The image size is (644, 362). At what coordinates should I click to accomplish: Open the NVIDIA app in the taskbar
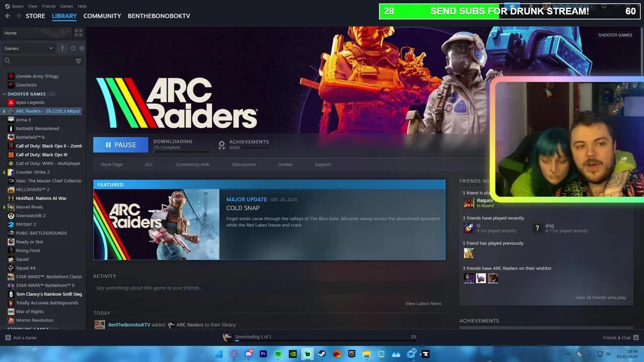[292, 354]
